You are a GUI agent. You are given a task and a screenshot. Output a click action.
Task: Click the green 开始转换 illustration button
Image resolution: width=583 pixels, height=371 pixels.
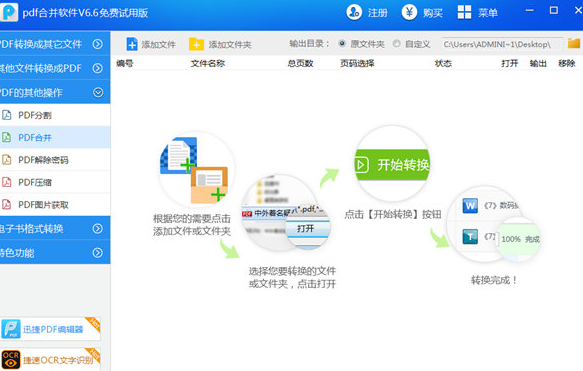(x=392, y=164)
